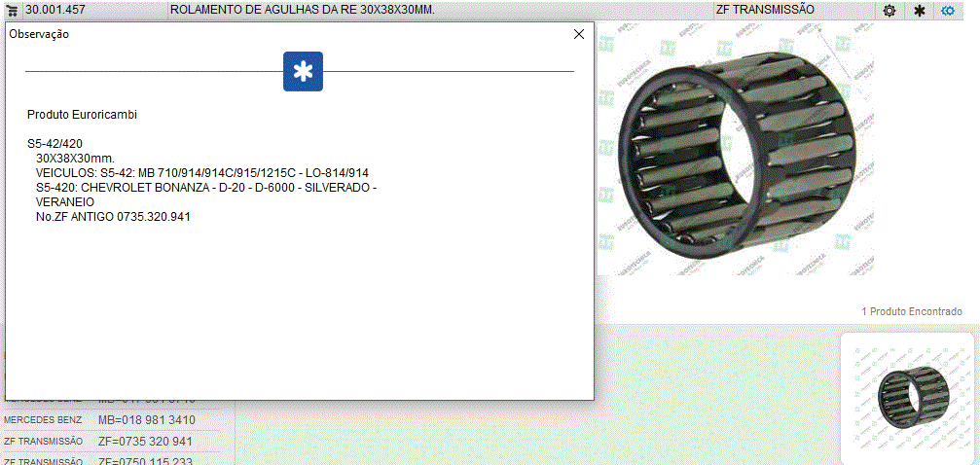The width and height of the screenshot is (980, 465).
Task: Open the gear settings icon in product row
Action: [889, 11]
